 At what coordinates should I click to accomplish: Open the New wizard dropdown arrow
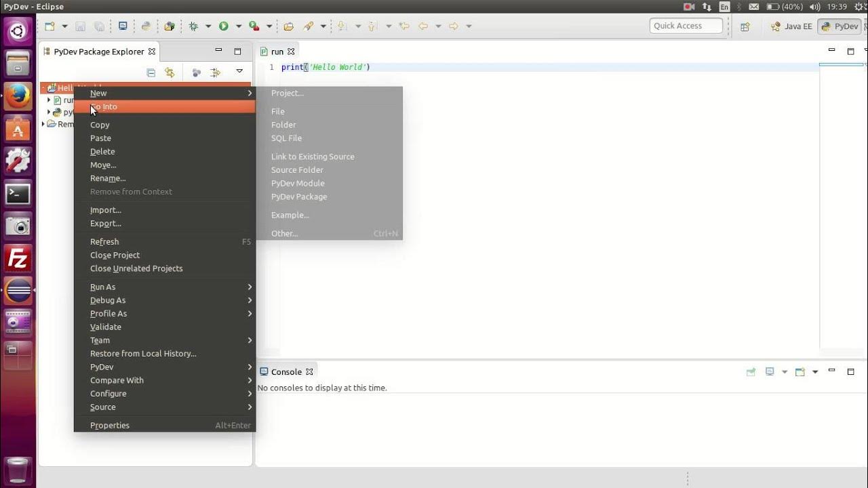[x=64, y=26]
